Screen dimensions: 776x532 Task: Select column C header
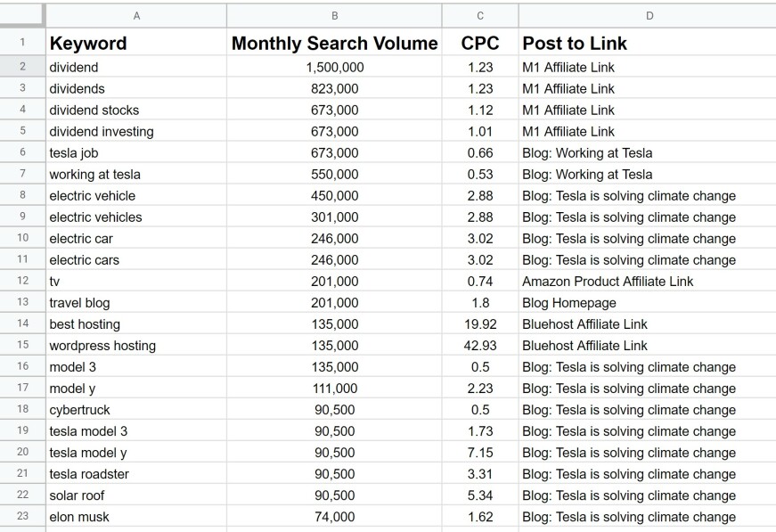480,15
